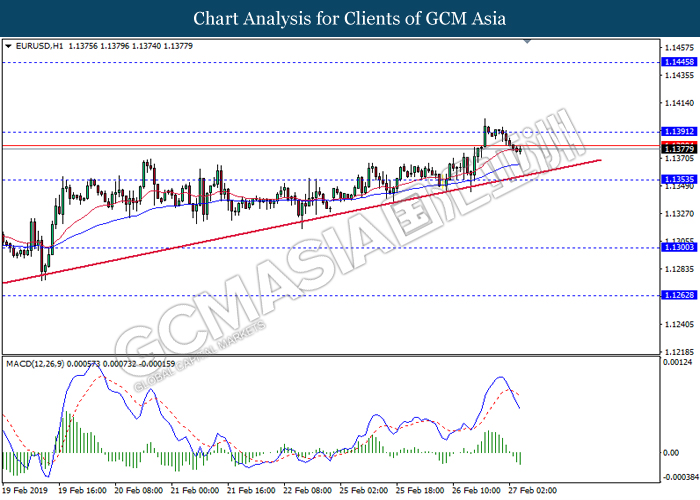Click the 22 Feb 08:00 time label
This screenshot has height=500, width=700.
(307, 491)
